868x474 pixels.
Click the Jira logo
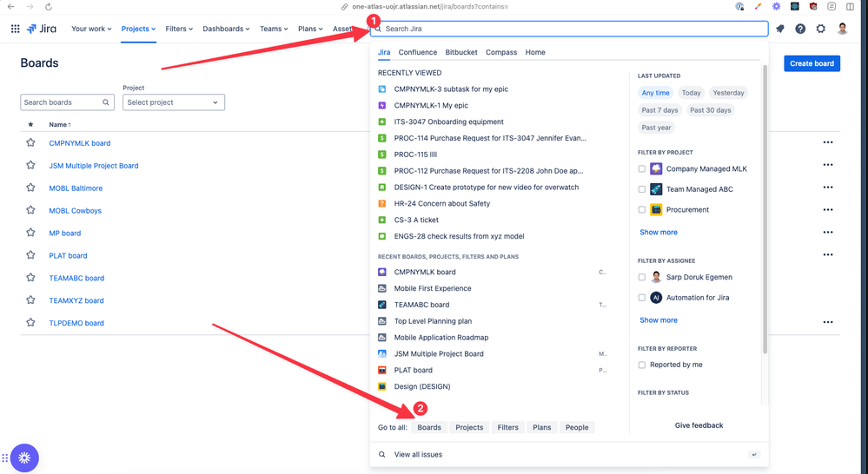point(42,29)
